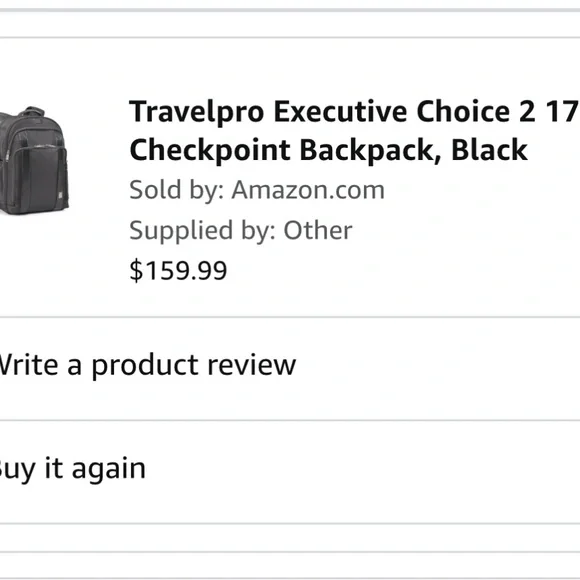The height and width of the screenshot is (580, 580).
Task: Open the Travelpro Executive Choice 2 title link
Action: coord(354,131)
